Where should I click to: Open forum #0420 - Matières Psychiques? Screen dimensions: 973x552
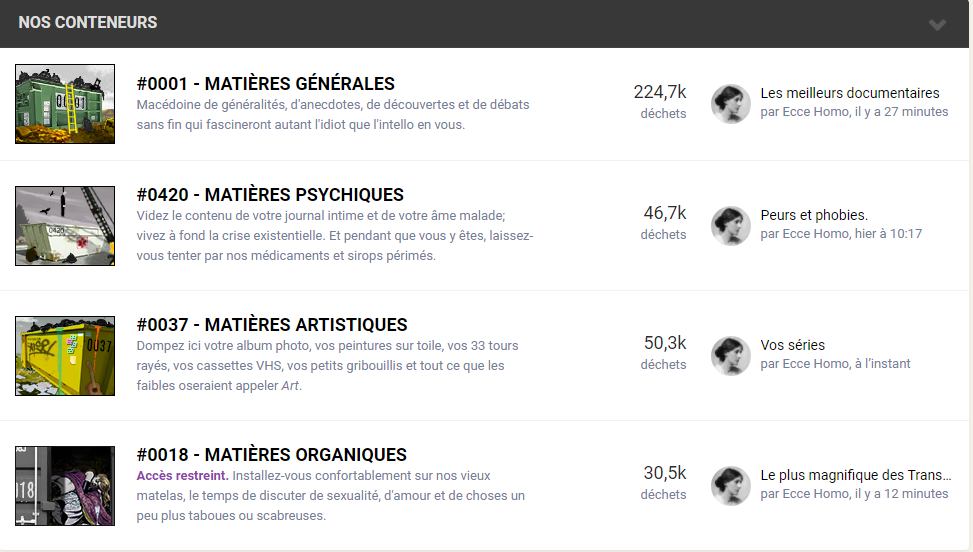coord(270,195)
